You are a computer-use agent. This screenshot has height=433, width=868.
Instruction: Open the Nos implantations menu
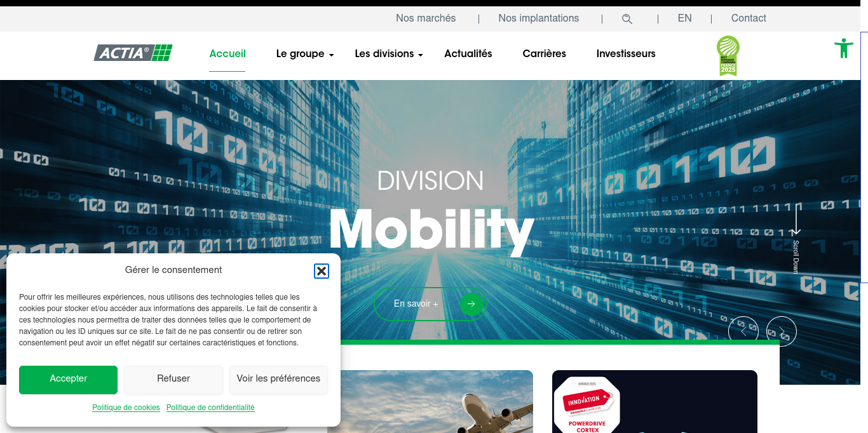pyautogui.click(x=539, y=18)
